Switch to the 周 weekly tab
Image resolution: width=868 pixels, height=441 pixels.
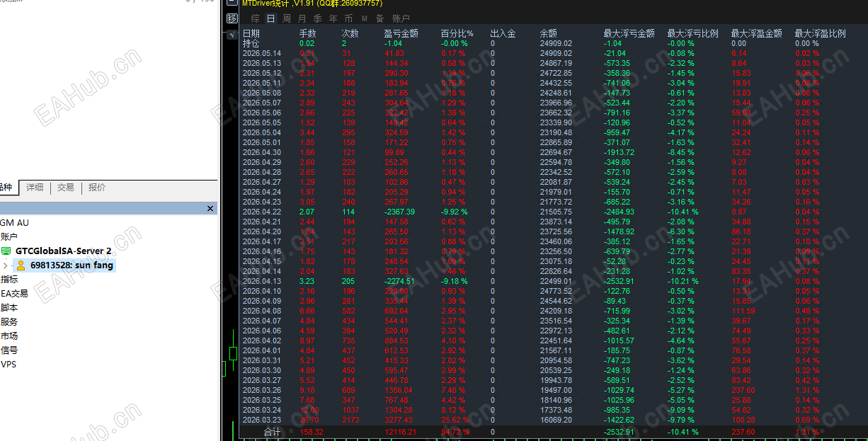[x=287, y=18]
